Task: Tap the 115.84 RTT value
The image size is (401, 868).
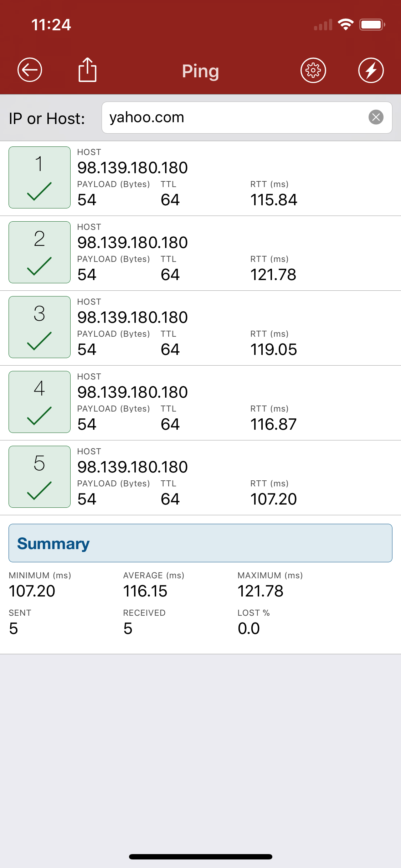Action: pos(274,200)
